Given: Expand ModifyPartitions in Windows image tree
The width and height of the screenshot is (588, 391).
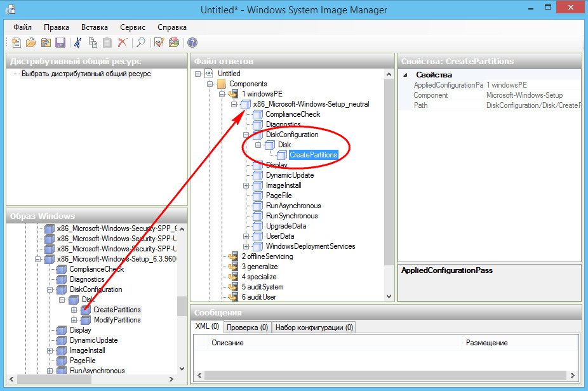Looking at the screenshot, I should [x=74, y=320].
